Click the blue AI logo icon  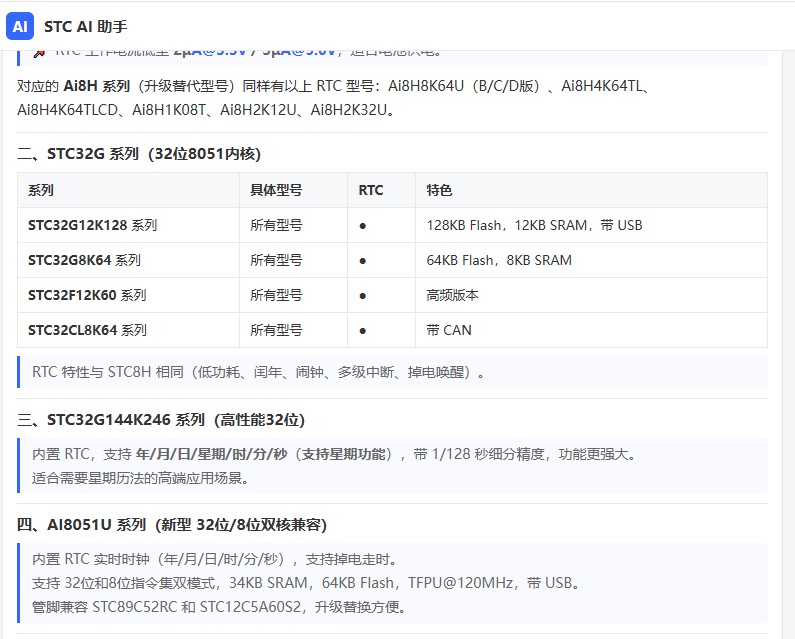tap(20, 26)
